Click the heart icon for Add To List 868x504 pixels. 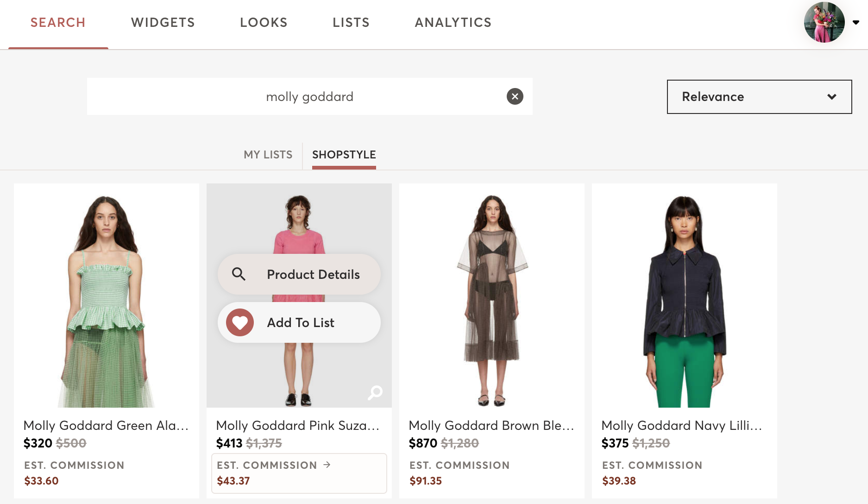coord(240,322)
